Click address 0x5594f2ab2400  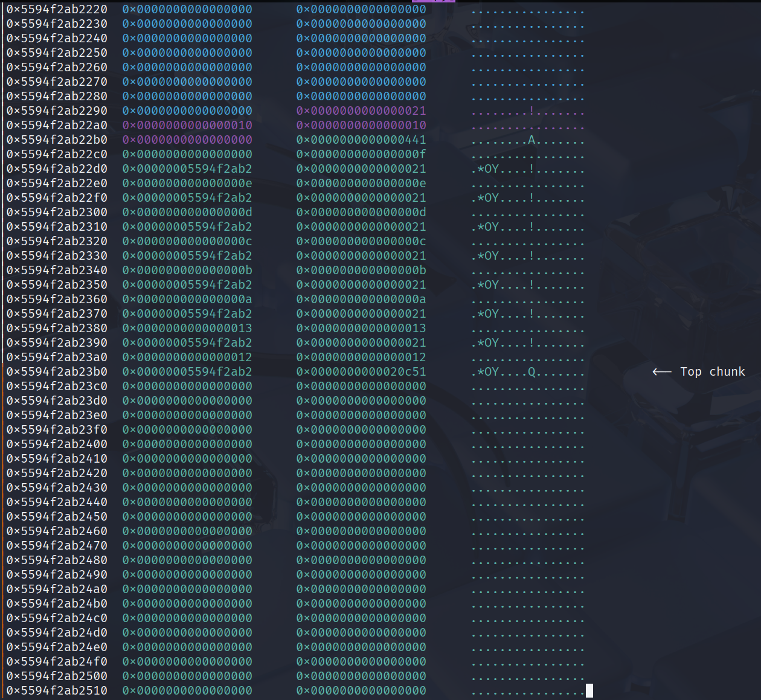coord(57,444)
